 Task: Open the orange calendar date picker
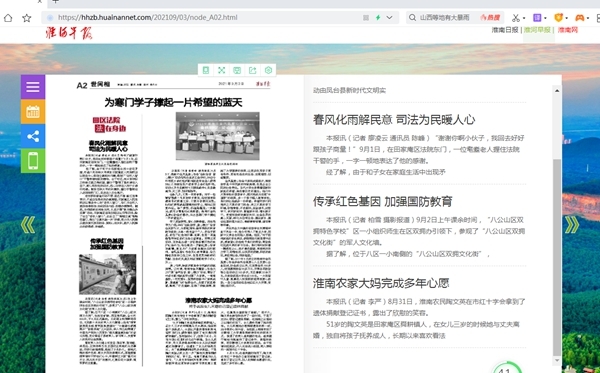[x=33, y=112]
